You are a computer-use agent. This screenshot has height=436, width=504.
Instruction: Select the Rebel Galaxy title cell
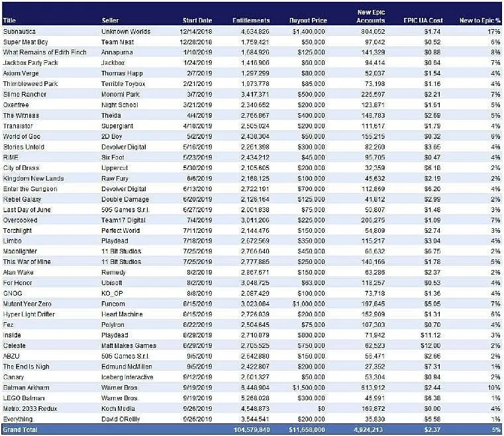(x=22, y=199)
